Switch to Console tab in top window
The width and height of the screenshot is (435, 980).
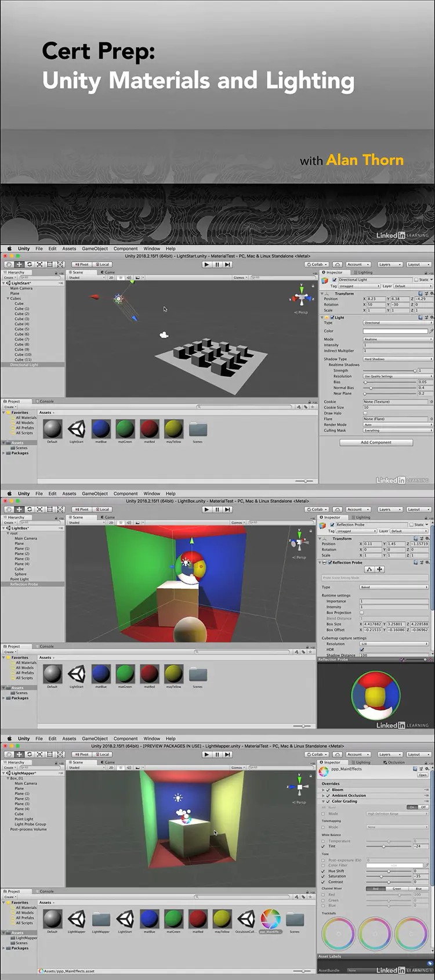(x=45, y=401)
